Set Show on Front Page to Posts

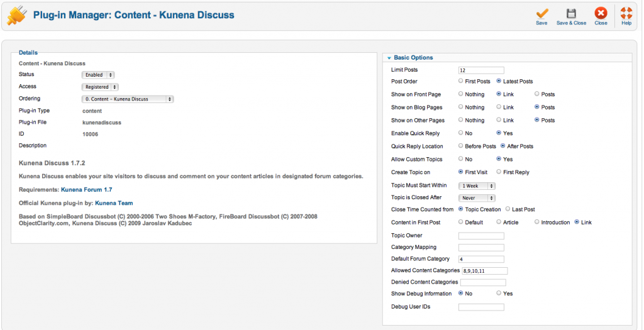click(536, 94)
